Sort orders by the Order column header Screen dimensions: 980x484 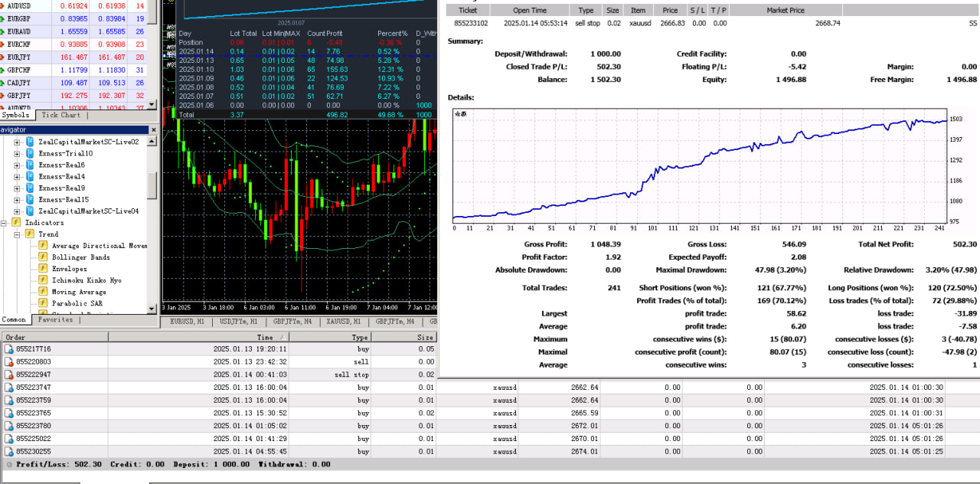click(54, 337)
